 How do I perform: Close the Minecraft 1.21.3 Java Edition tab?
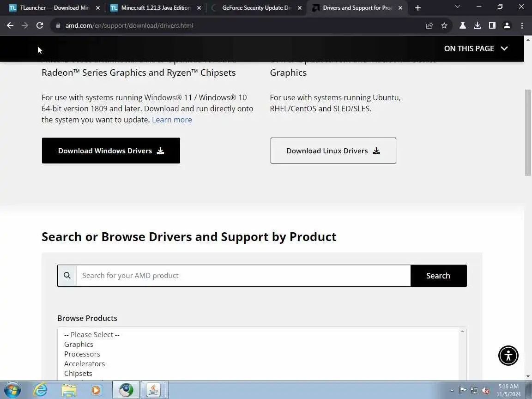[x=199, y=8]
